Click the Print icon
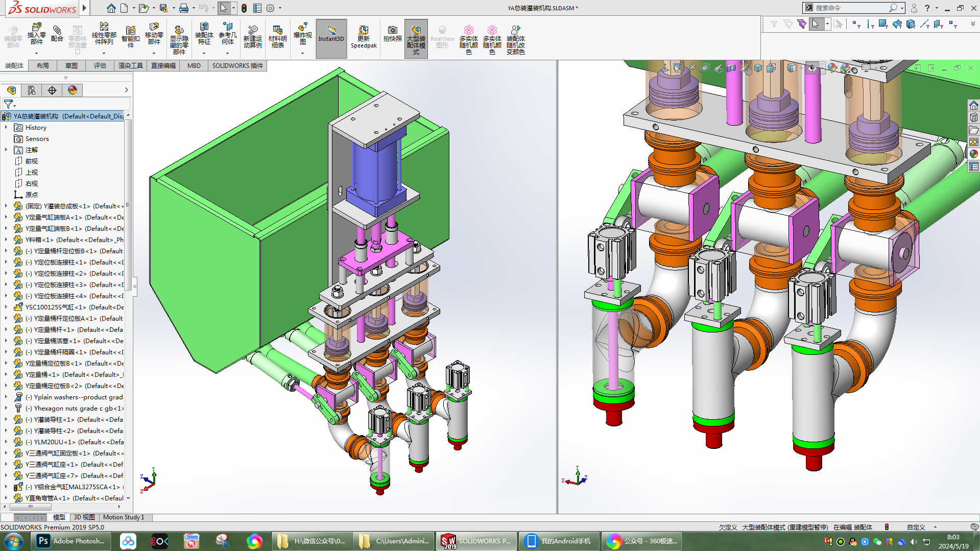The image size is (980, 551). (x=184, y=8)
